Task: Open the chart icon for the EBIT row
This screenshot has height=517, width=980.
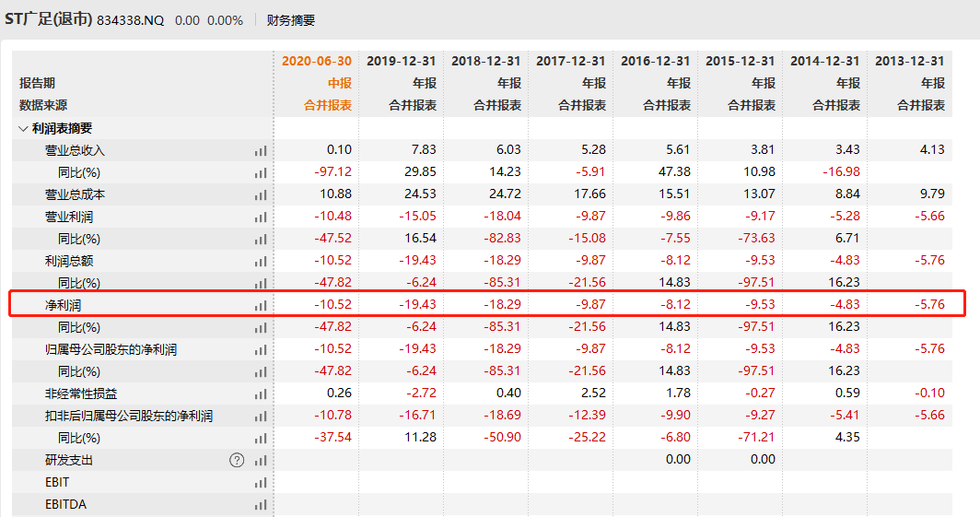Action: click(261, 482)
